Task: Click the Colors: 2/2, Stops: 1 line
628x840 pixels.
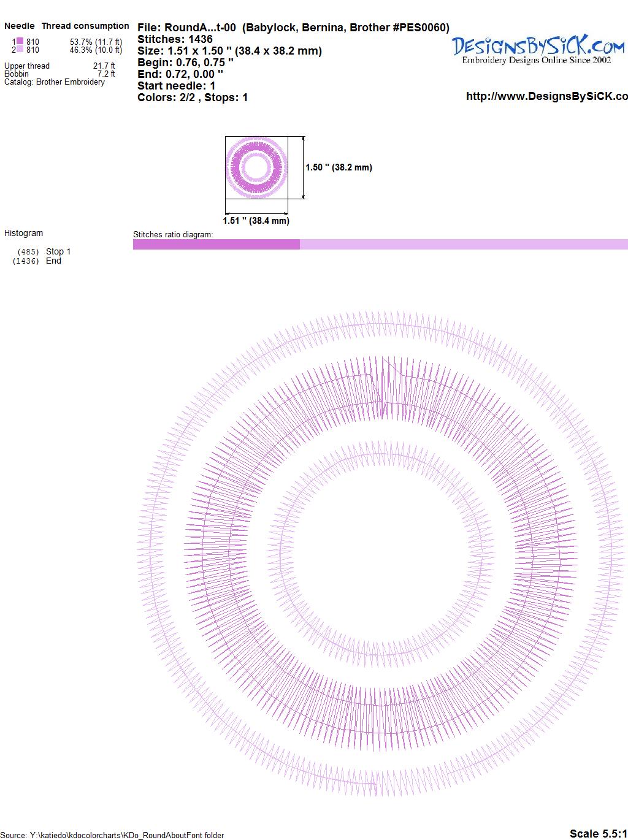Action: 193,97
